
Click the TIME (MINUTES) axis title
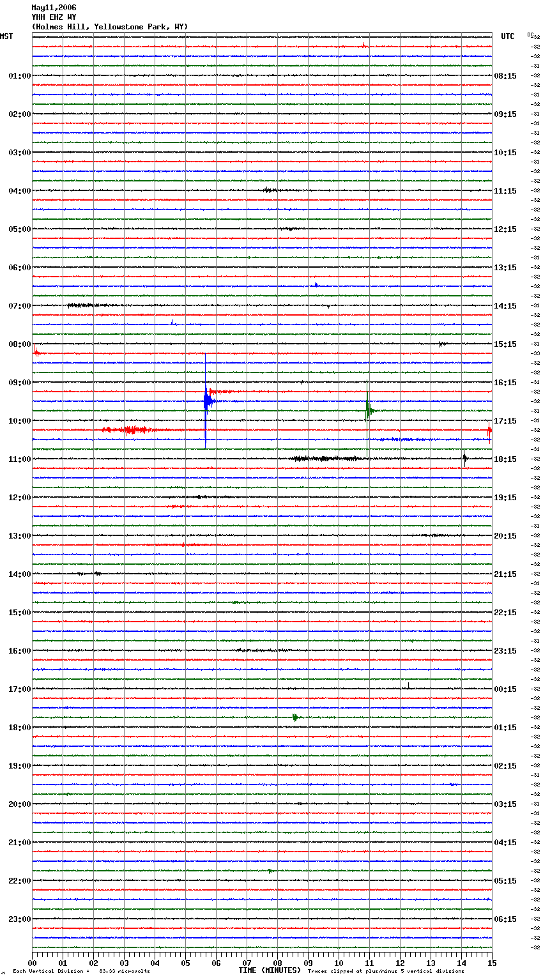coord(270,970)
